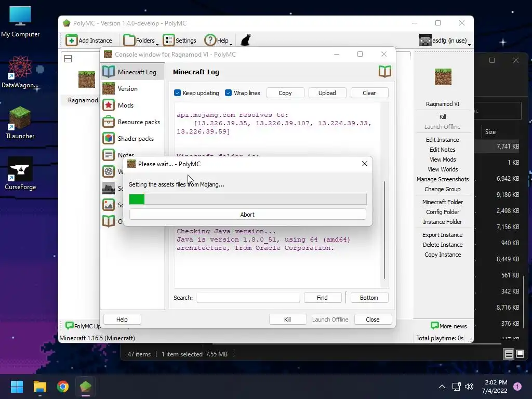Click the Upload log button
The width and height of the screenshot is (532, 399).
(327, 93)
